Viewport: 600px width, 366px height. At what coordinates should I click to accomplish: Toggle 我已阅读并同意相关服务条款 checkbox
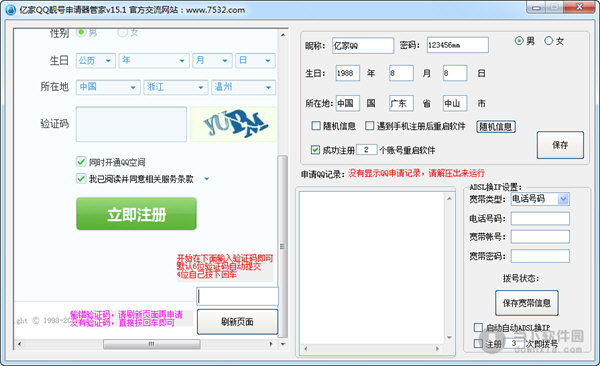pyautogui.click(x=81, y=178)
